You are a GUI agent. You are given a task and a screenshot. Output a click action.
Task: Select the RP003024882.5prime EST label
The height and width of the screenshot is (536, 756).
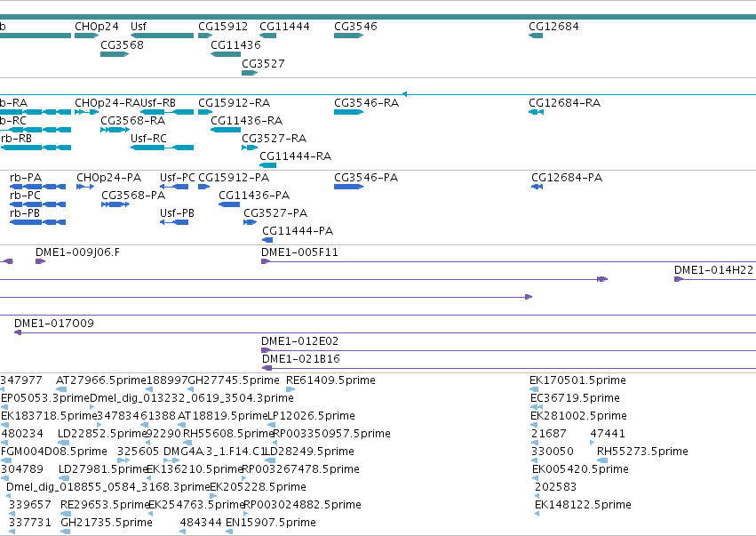tap(302, 505)
